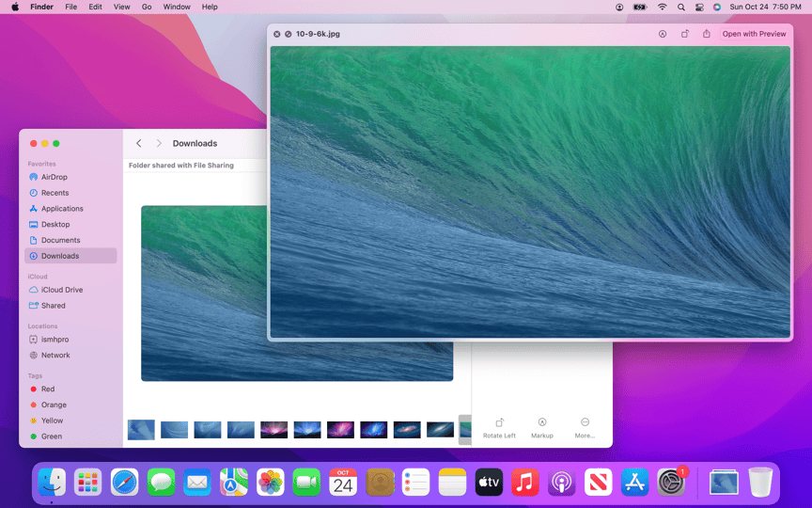Select Applications in Finder sidebar
The image size is (812, 508).
pyautogui.click(x=70, y=209)
